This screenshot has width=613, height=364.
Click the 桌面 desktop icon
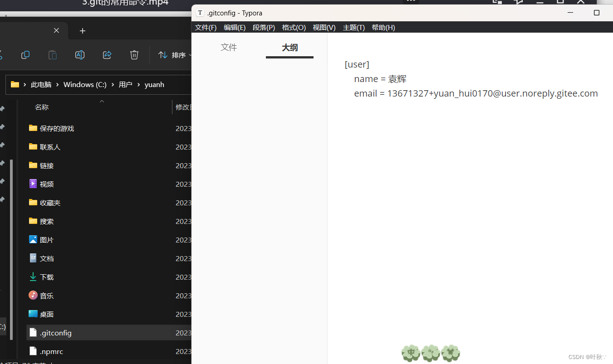33,314
